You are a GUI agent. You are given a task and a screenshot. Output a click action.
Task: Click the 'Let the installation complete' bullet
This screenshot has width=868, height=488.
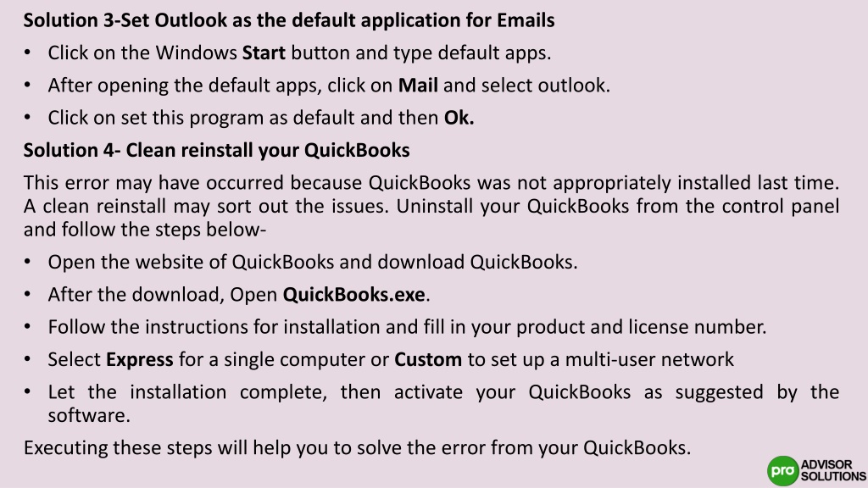point(443,403)
